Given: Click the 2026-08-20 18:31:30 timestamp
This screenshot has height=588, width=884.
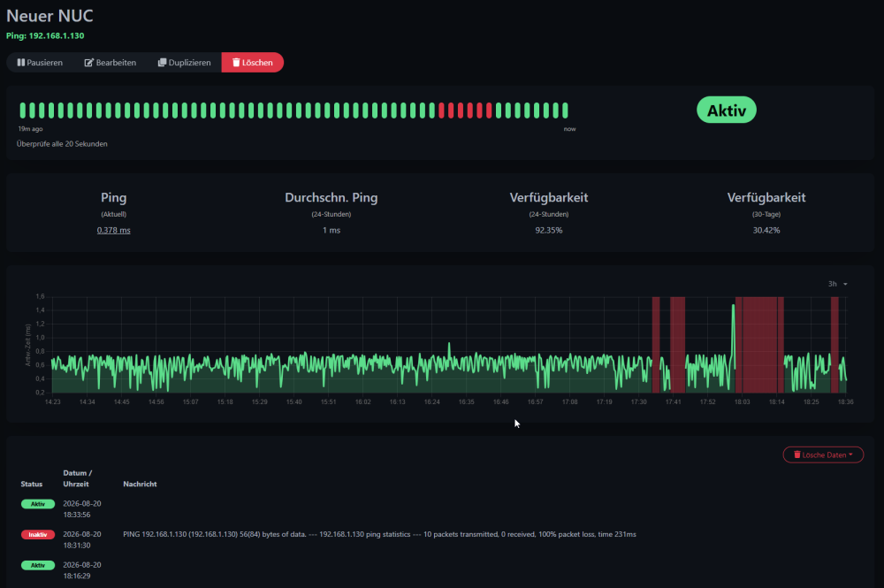Looking at the screenshot, I should click(81, 540).
